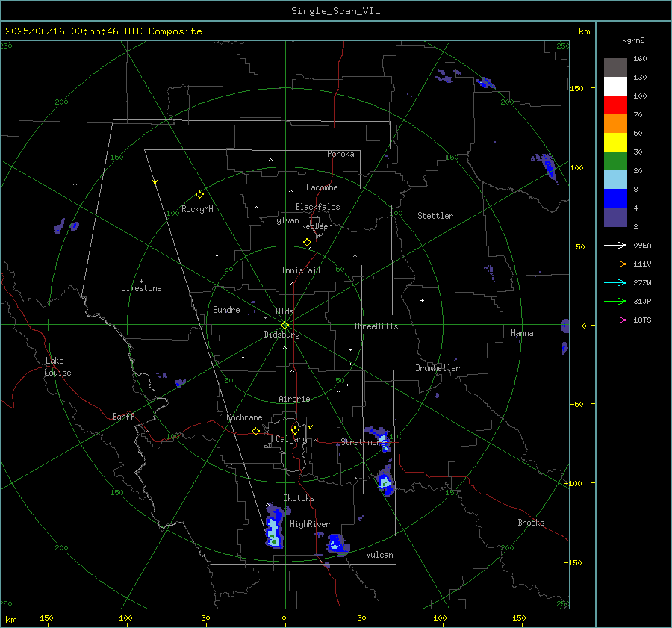Click the Okotoks label
This screenshot has width=672, height=628.
click(x=299, y=498)
